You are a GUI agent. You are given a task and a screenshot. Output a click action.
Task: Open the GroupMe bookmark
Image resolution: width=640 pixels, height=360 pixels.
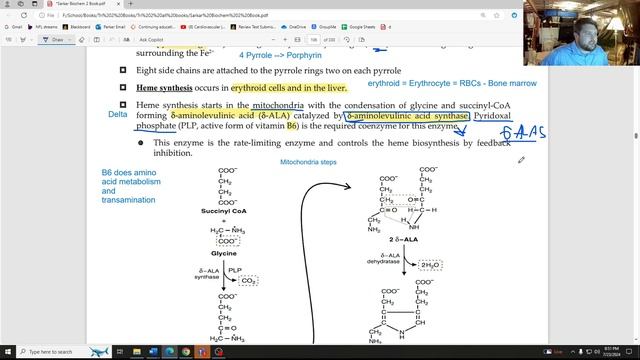click(x=324, y=27)
